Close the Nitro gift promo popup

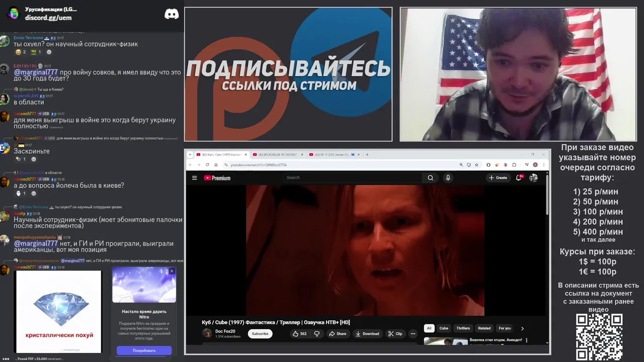(x=172, y=271)
